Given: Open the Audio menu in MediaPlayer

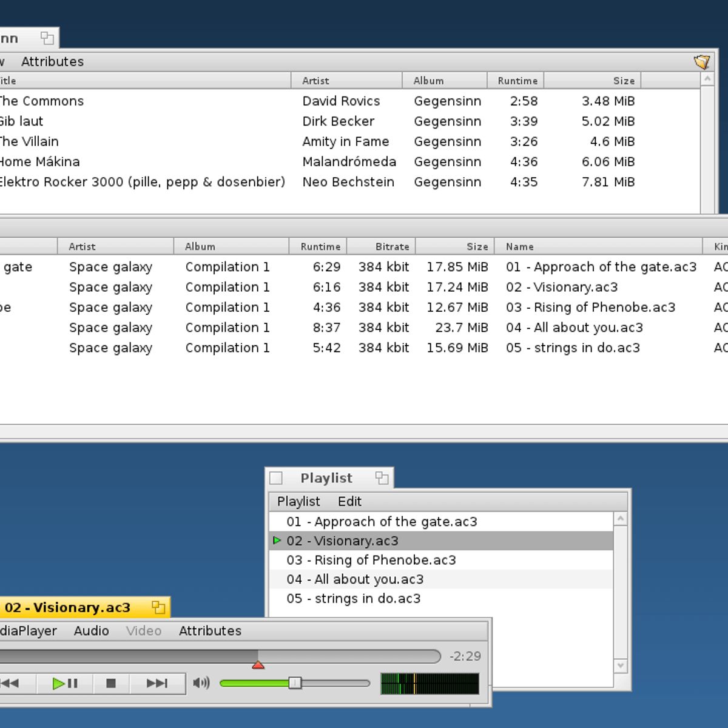Looking at the screenshot, I should click(x=91, y=631).
